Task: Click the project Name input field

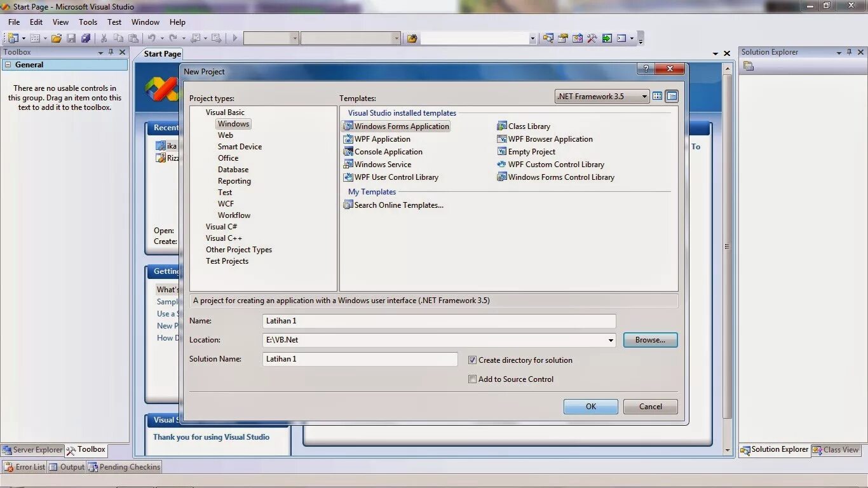Action: [x=439, y=321]
